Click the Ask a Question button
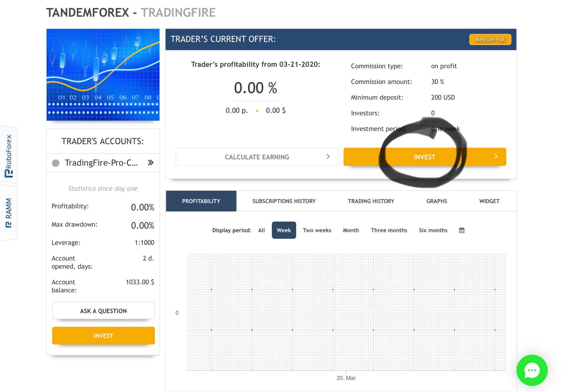Viewport: 563px width, 392px height. [103, 311]
